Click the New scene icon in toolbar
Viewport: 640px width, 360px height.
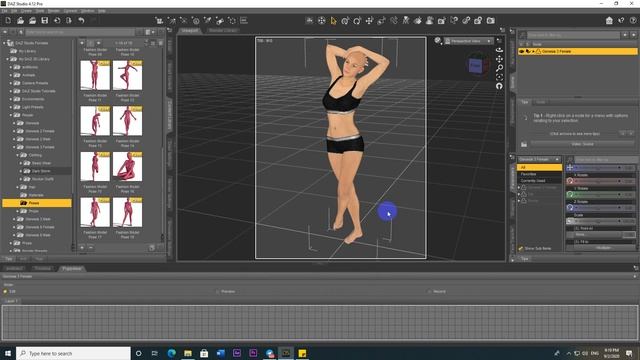[8, 20]
